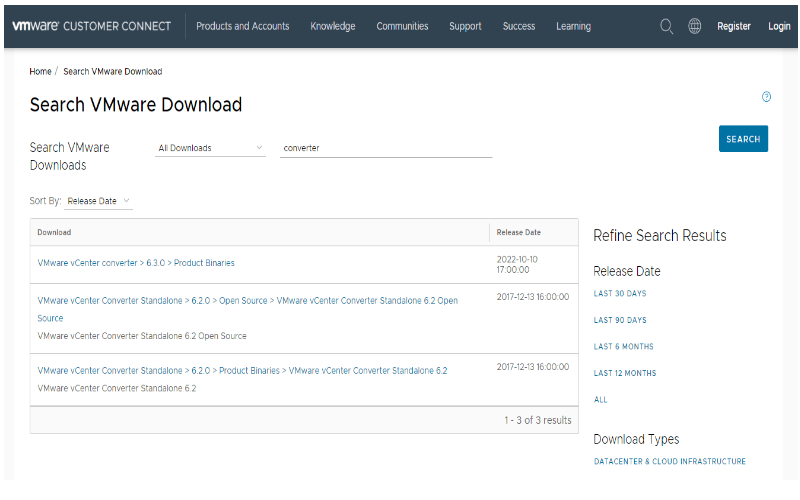This screenshot has height=500, width=800.
Task: Filter by LAST 12 MONTHS
Action: (x=625, y=373)
